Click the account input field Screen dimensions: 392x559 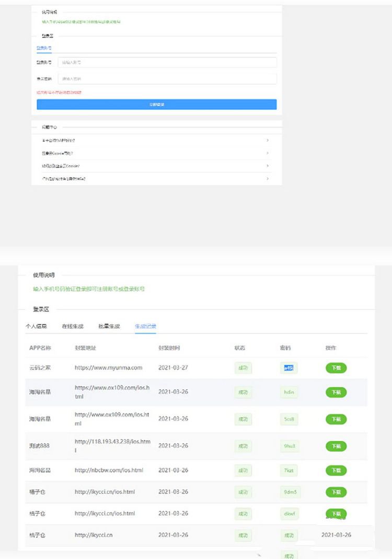pos(167,62)
